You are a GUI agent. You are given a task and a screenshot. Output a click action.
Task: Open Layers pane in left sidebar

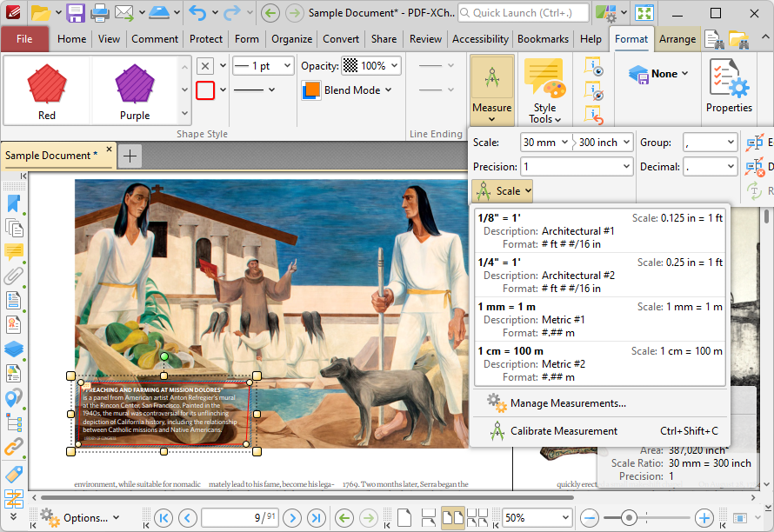tap(14, 349)
